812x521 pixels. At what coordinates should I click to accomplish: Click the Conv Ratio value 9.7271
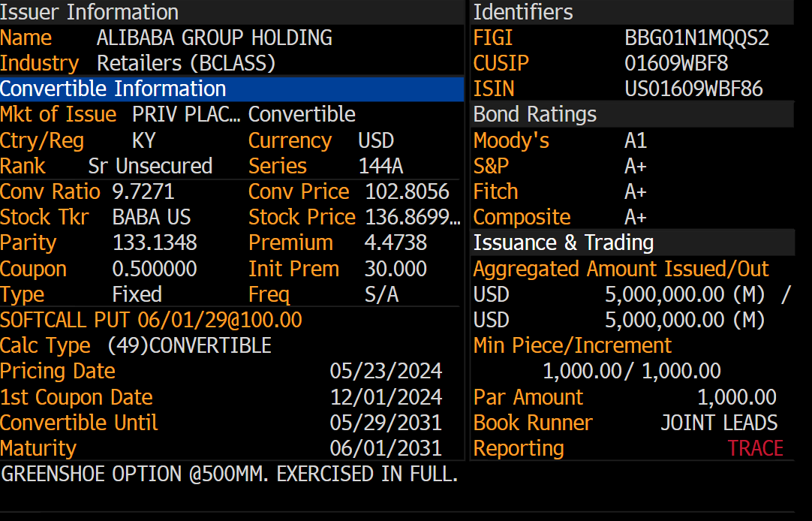(143, 191)
